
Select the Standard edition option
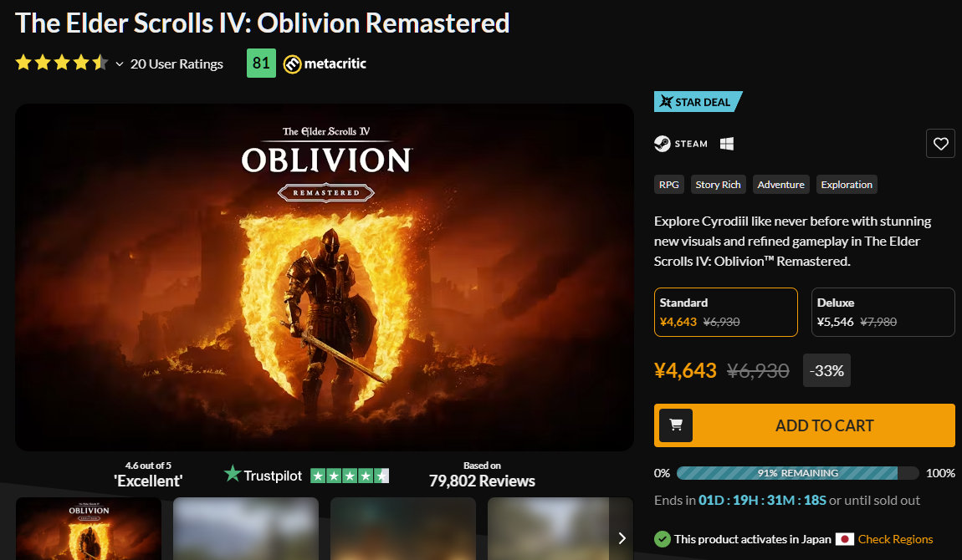pyautogui.click(x=726, y=312)
